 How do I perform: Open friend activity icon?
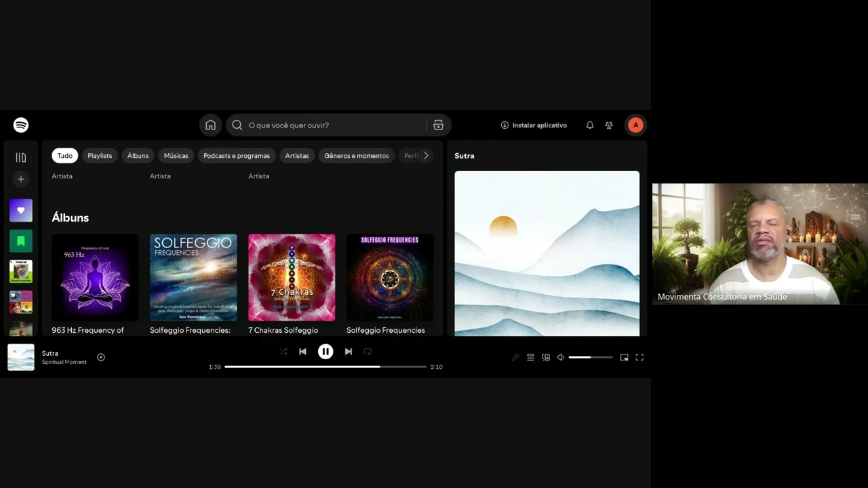(x=609, y=125)
